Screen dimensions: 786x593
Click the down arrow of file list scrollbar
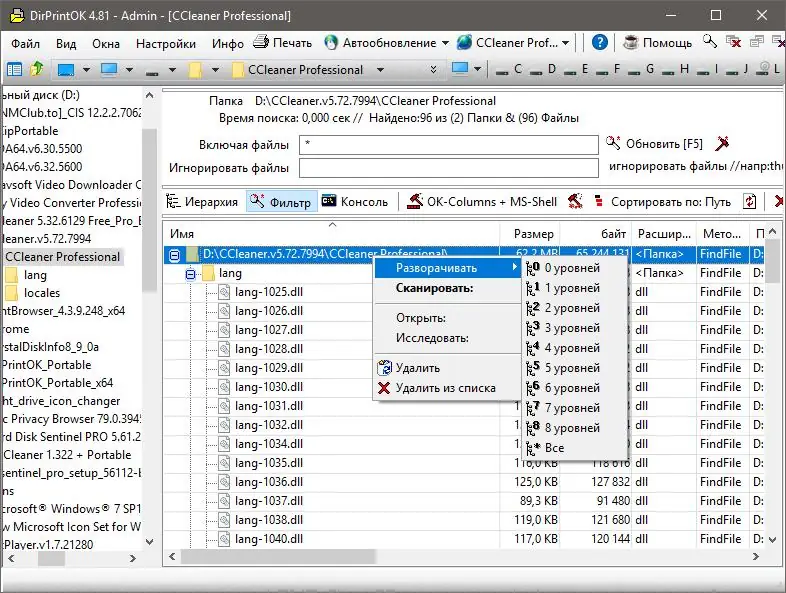(772, 540)
